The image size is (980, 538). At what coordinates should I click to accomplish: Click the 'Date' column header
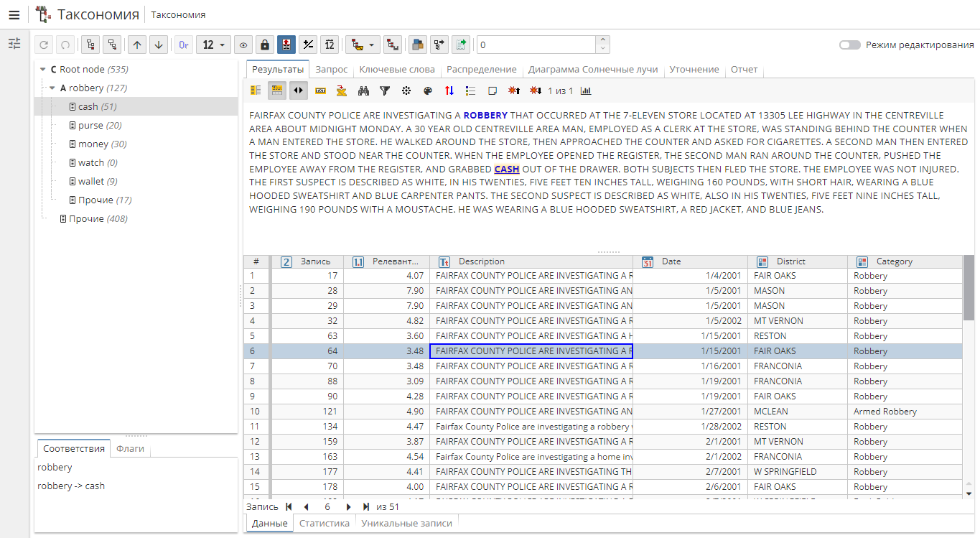pyautogui.click(x=690, y=261)
